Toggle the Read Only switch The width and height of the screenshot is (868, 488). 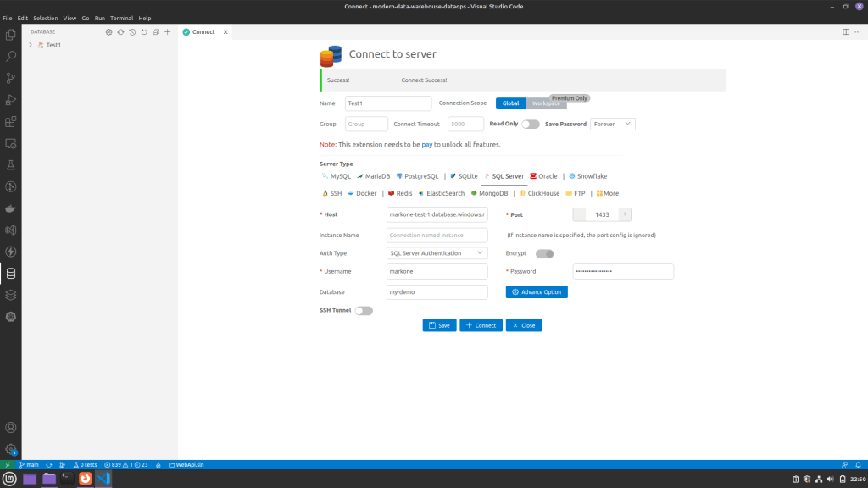tap(531, 124)
